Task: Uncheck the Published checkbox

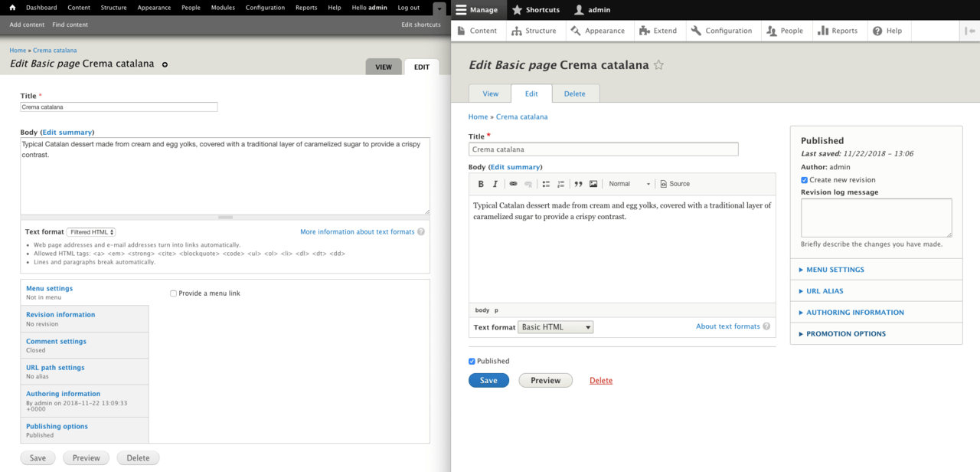Action: (471, 361)
